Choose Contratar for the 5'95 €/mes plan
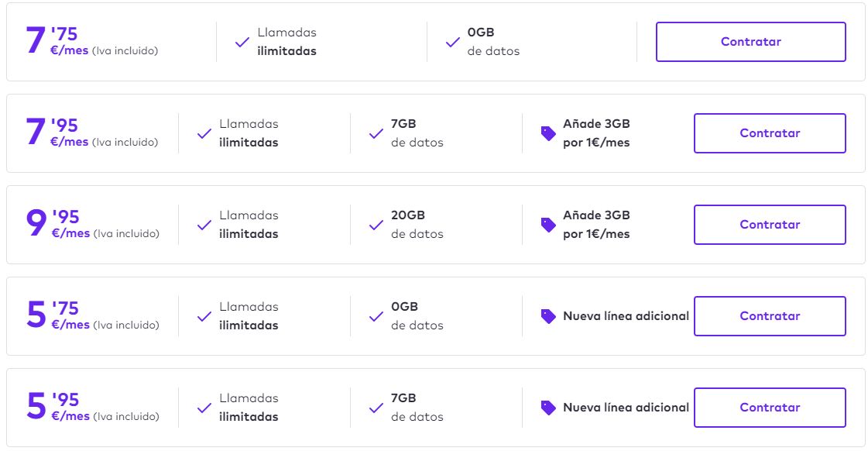Screen dimensions: 868x451 (769, 408)
